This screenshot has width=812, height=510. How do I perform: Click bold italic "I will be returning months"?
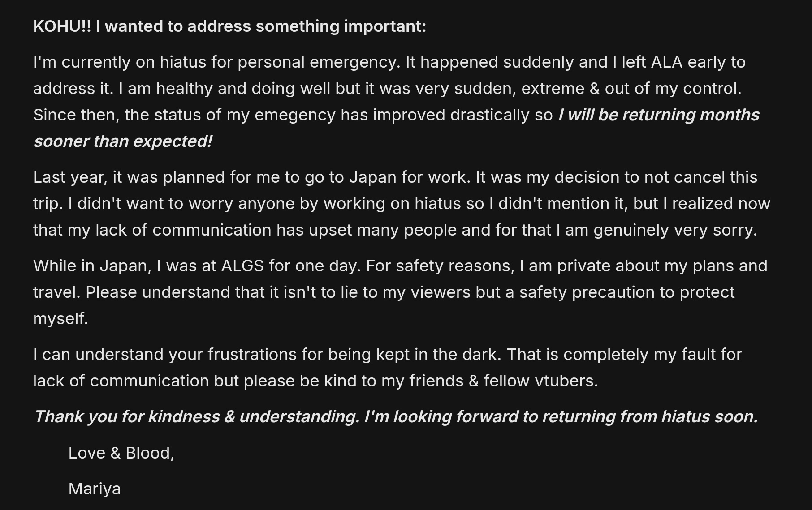point(658,115)
